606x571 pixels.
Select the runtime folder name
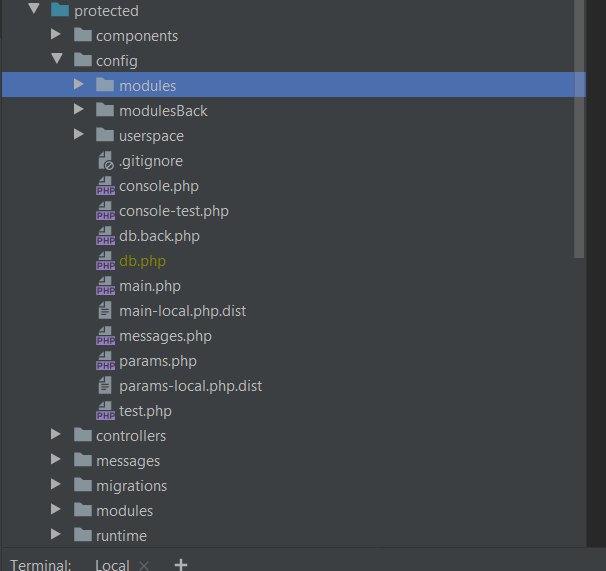[x=121, y=536]
